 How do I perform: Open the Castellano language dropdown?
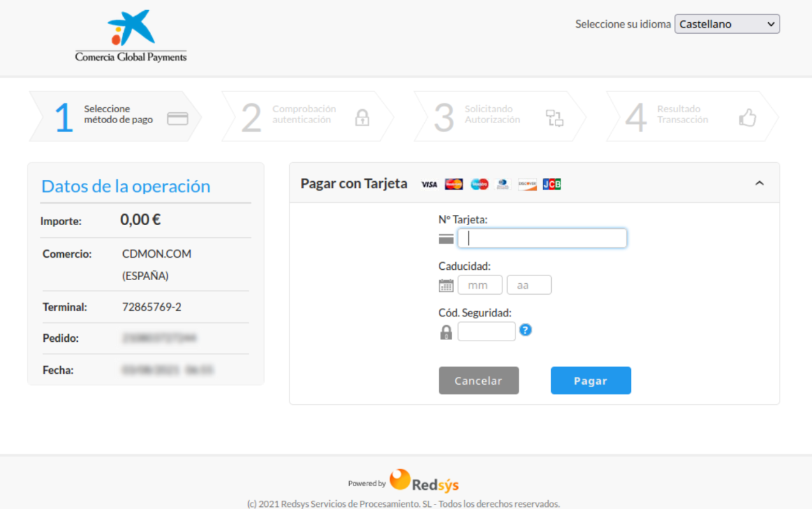pyautogui.click(x=727, y=24)
